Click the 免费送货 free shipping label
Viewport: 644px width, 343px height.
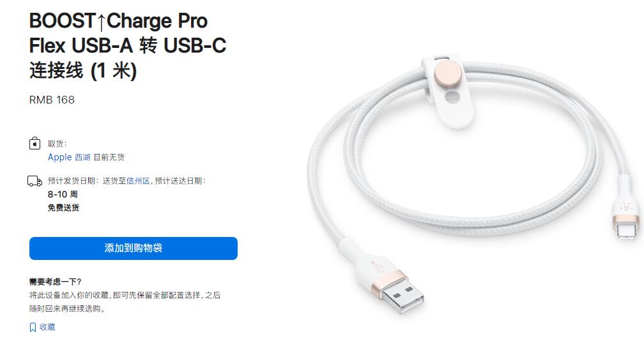[63, 208]
